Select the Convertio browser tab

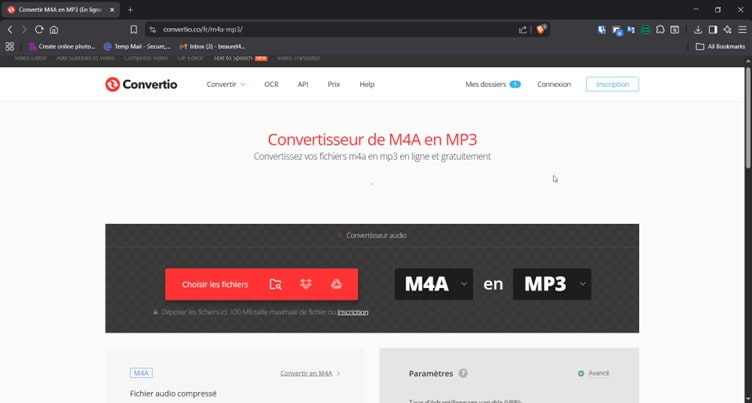coord(60,10)
